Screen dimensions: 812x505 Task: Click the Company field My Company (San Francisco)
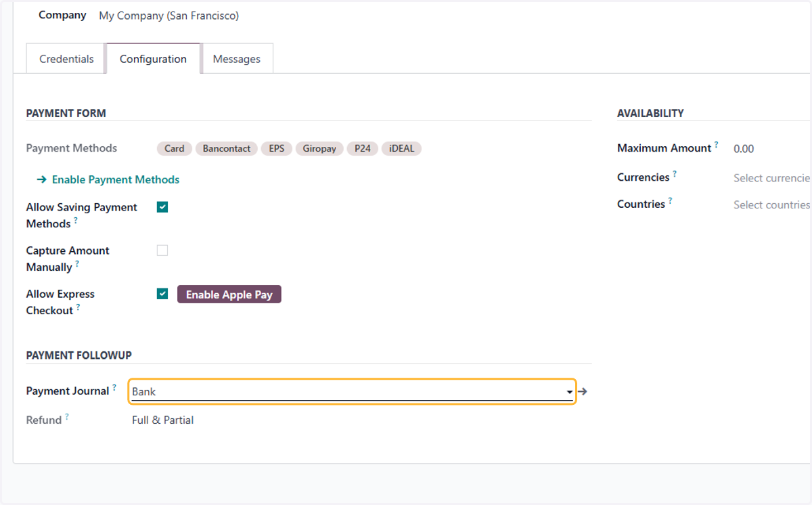[169, 16]
